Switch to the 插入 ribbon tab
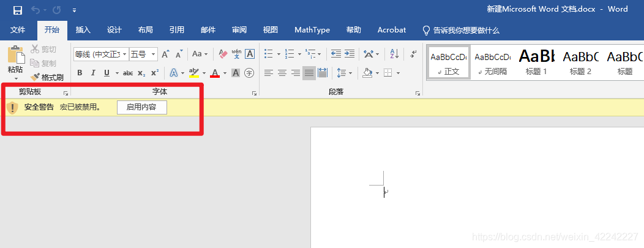 [x=83, y=30]
